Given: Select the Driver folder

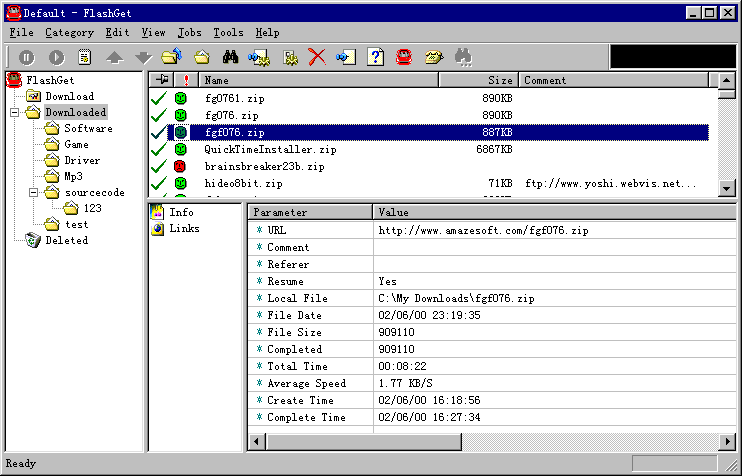Looking at the screenshot, I should [82, 160].
